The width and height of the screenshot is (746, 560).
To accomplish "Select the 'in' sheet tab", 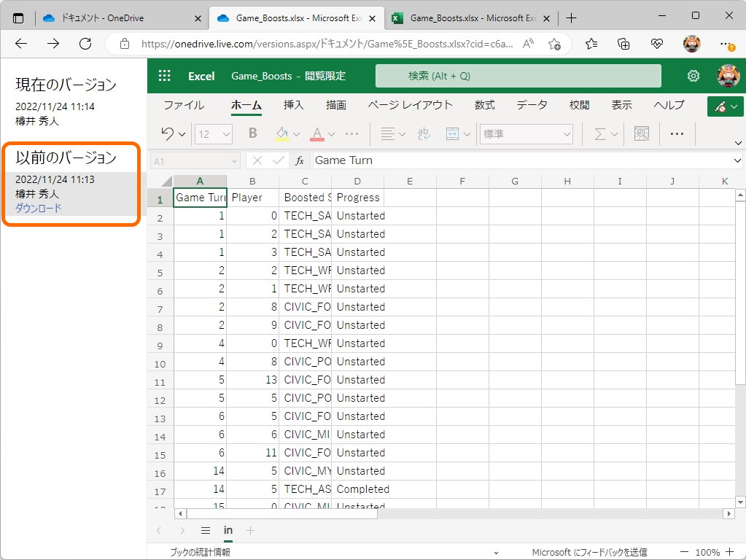I will 228,531.
